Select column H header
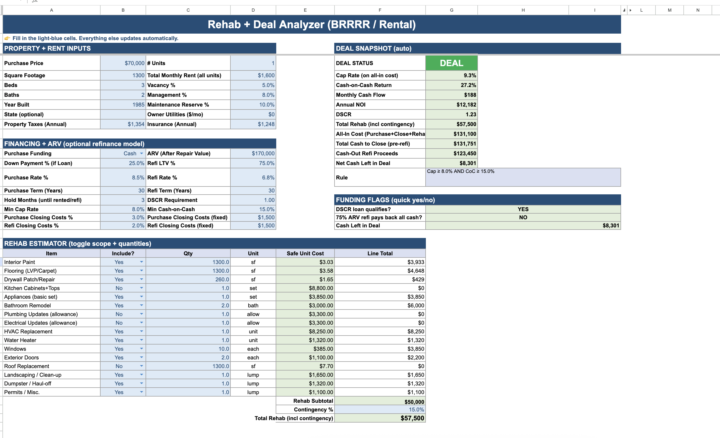This screenshot has width=720, height=438. point(523,10)
